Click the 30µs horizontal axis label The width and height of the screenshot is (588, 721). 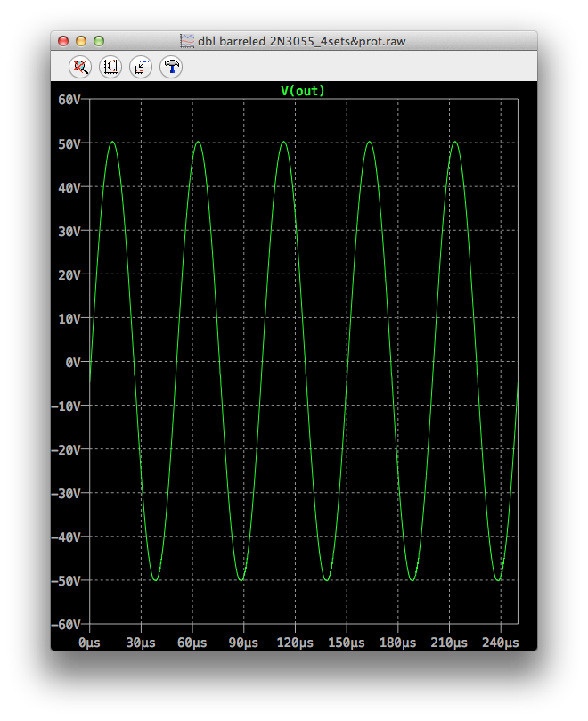141,643
